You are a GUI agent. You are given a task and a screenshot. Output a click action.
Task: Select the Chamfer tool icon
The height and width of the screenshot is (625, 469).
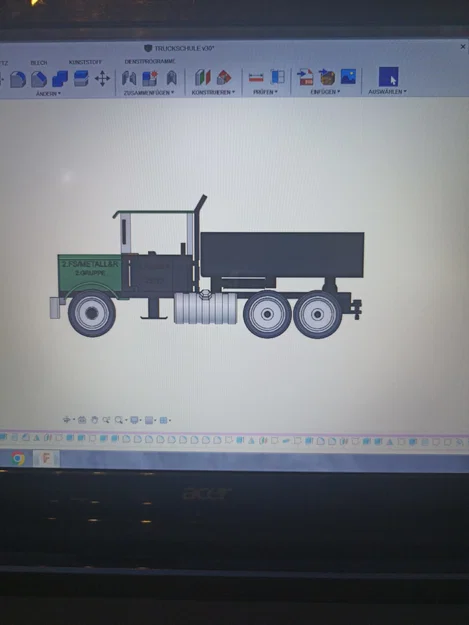click(39, 79)
